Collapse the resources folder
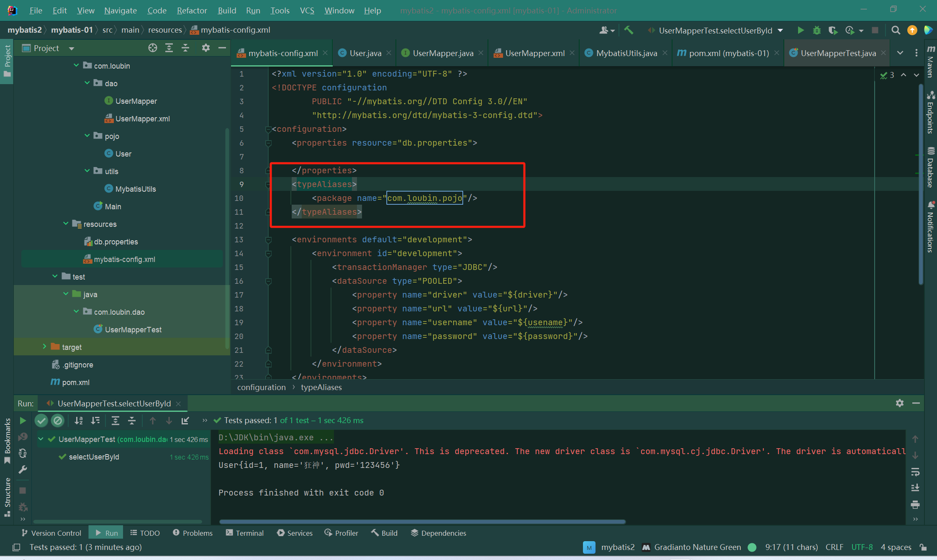937x560 pixels. tap(66, 224)
